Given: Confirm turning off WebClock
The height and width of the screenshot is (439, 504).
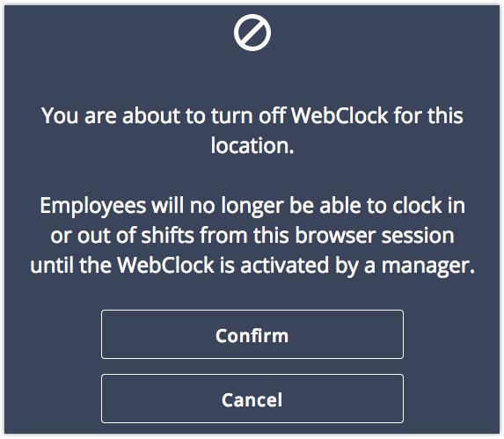Looking at the screenshot, I should 252,334.
